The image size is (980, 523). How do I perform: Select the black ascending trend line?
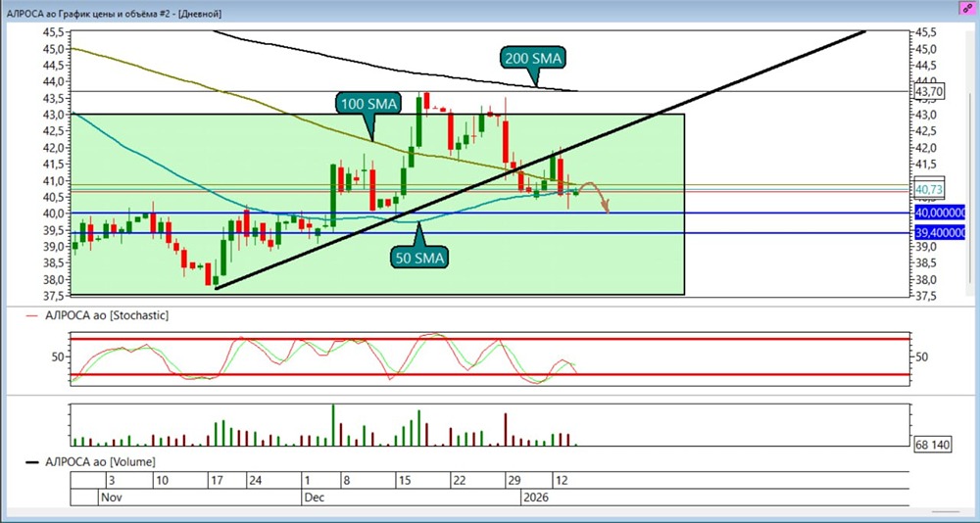(x=541, y=160)
